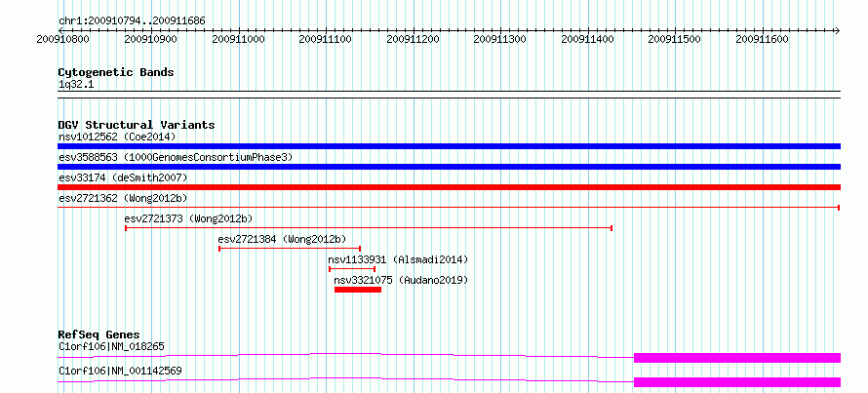
Task: Click the 1q32.1 cytogenetic band bar
Action: [449, 95]
